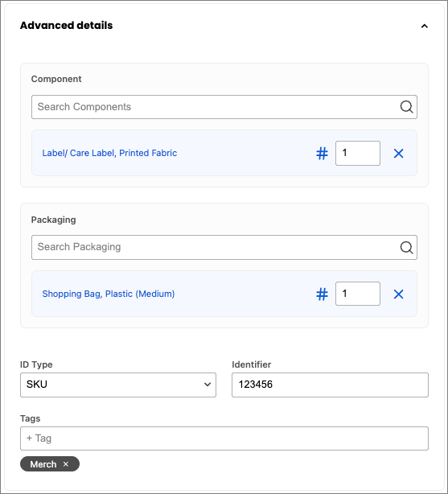Click the Identifier field showing 123456
Viewport: 448px width, 494px height.
330,385
